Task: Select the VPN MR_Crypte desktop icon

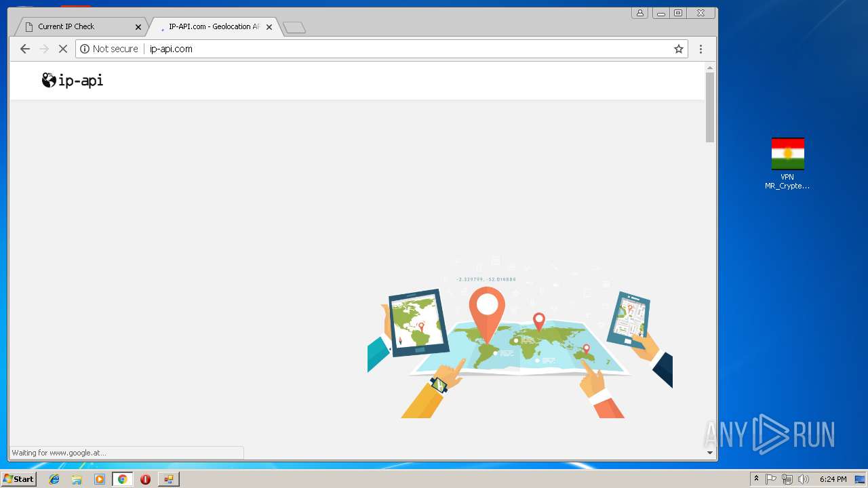Action: click(787, 164)
